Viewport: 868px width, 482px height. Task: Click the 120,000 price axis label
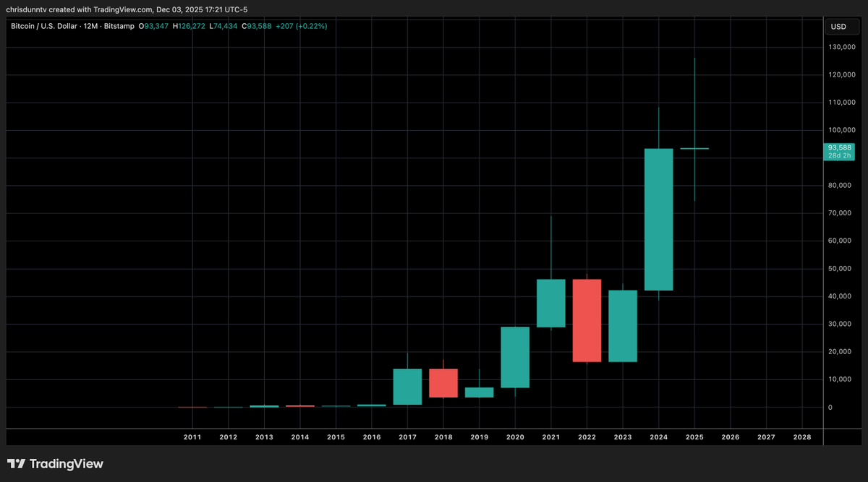tap(842, 74)
